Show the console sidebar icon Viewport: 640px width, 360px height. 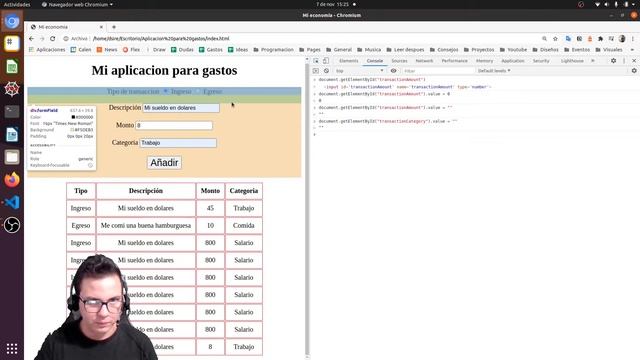pyautogui.click(x=316, y=71)
